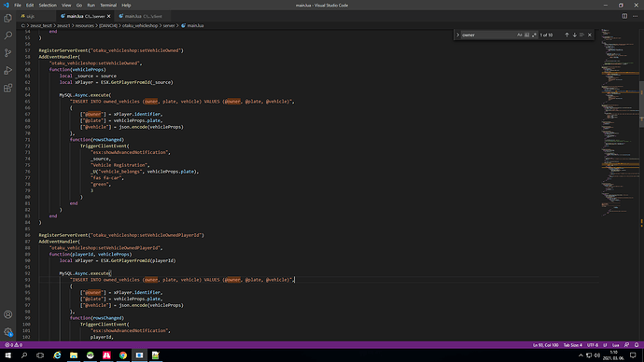644x362 pixels.
Task: Open the Source Control view
Action: coord(7,53)
